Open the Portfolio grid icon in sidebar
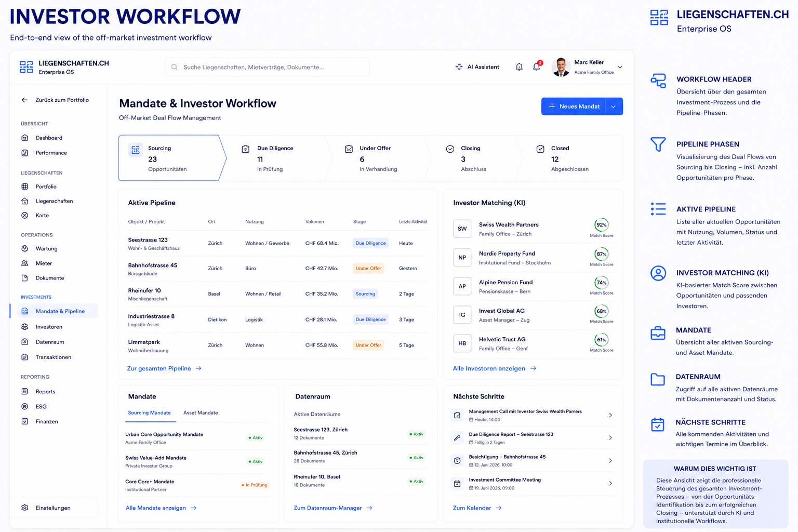The height and width of the screenshot is (532, 798). [x=24, y=187]
